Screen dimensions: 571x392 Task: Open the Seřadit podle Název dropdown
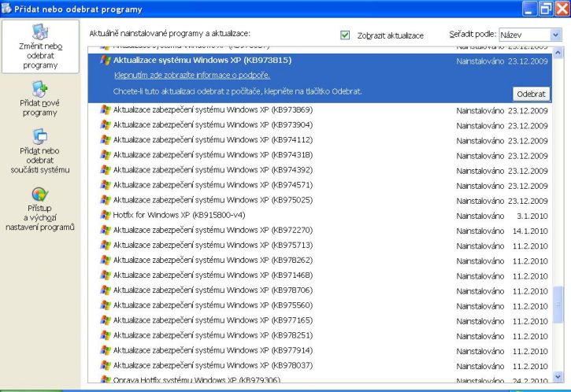coord(530,35)
